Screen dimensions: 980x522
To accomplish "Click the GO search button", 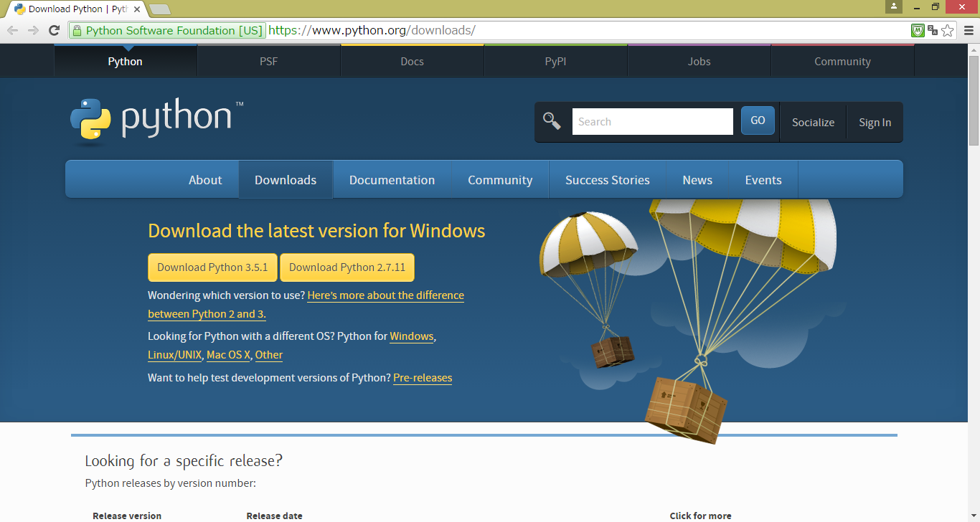I will coord(758,120).
